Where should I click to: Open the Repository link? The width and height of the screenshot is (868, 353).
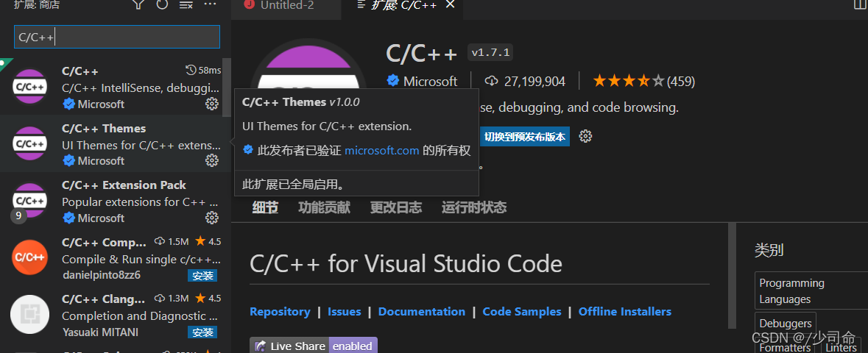coord(280,312)
